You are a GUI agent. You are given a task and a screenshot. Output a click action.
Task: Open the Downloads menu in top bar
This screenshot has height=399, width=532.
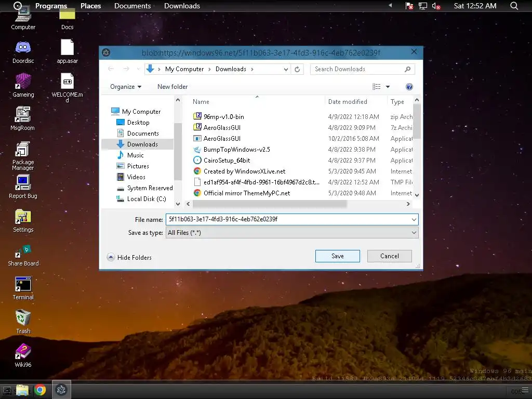point(182,6)
